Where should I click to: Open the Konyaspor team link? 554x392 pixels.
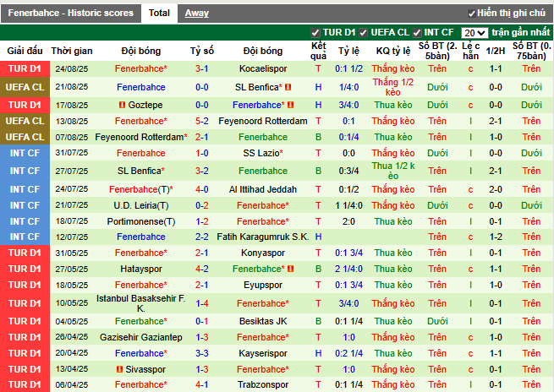tap(263, 253)
